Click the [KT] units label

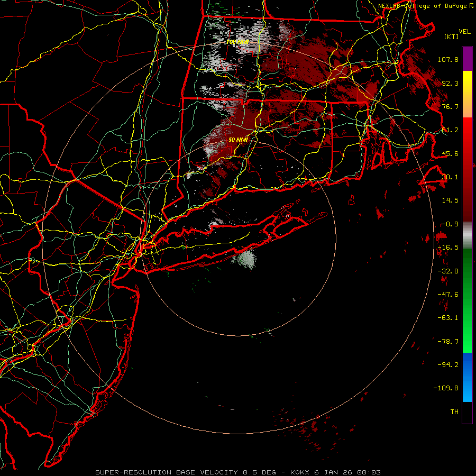451,36
